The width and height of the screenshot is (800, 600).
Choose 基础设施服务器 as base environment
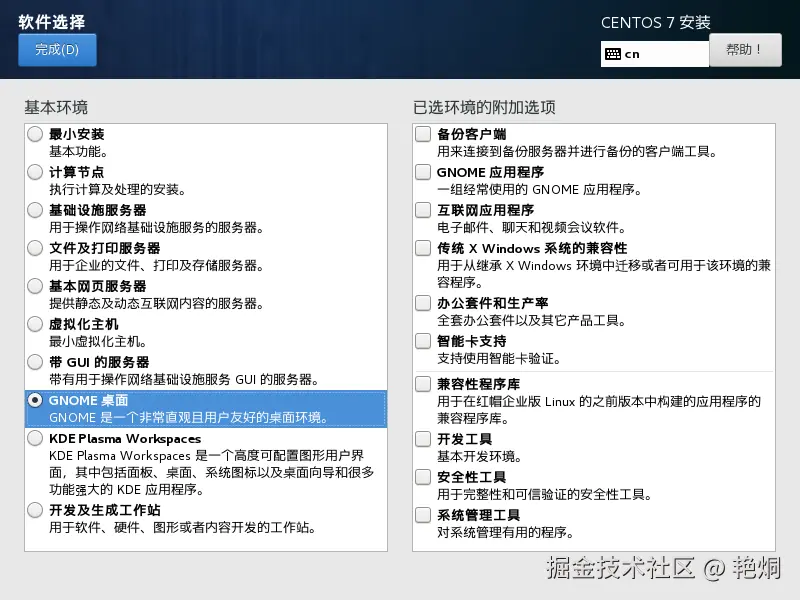[x=33, y=210]
